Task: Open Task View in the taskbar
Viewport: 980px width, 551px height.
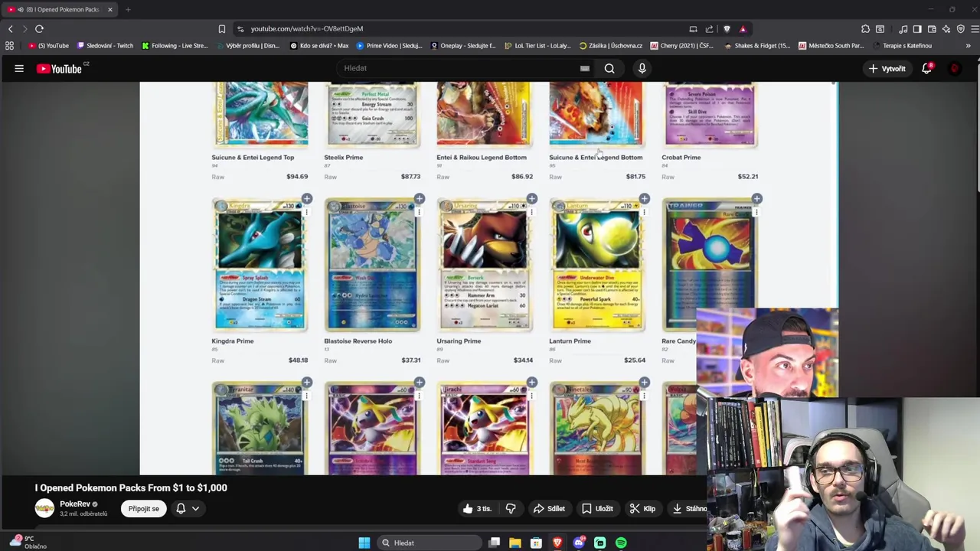Action: coord(495,543)
